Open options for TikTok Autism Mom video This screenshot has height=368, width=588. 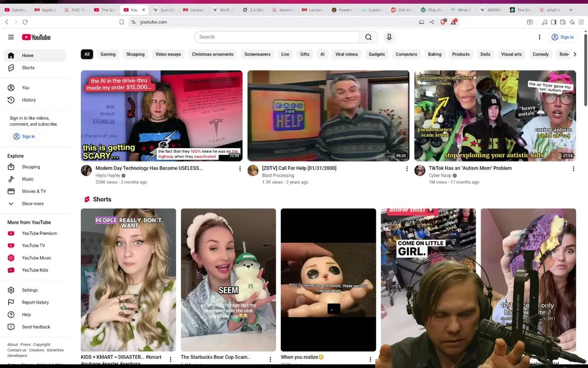click(573, 169)
